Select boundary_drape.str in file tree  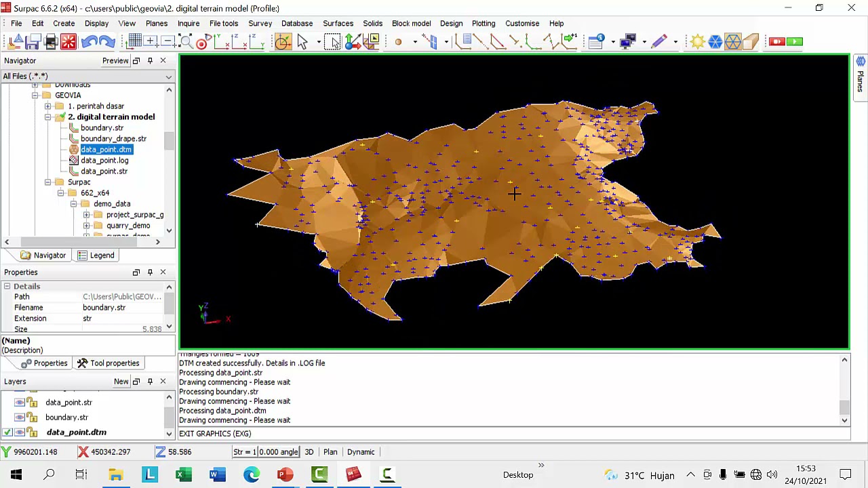click(x=113, y=139)
